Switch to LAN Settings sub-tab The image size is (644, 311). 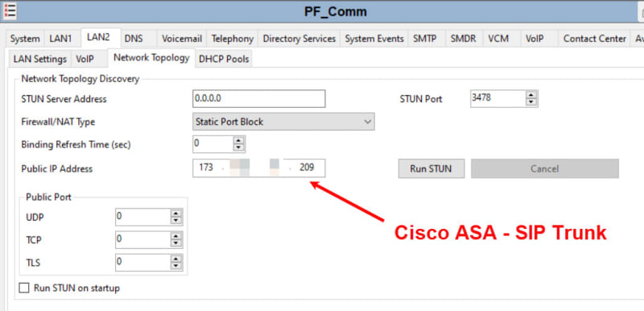pyautogui.click(x=39, y=59)
